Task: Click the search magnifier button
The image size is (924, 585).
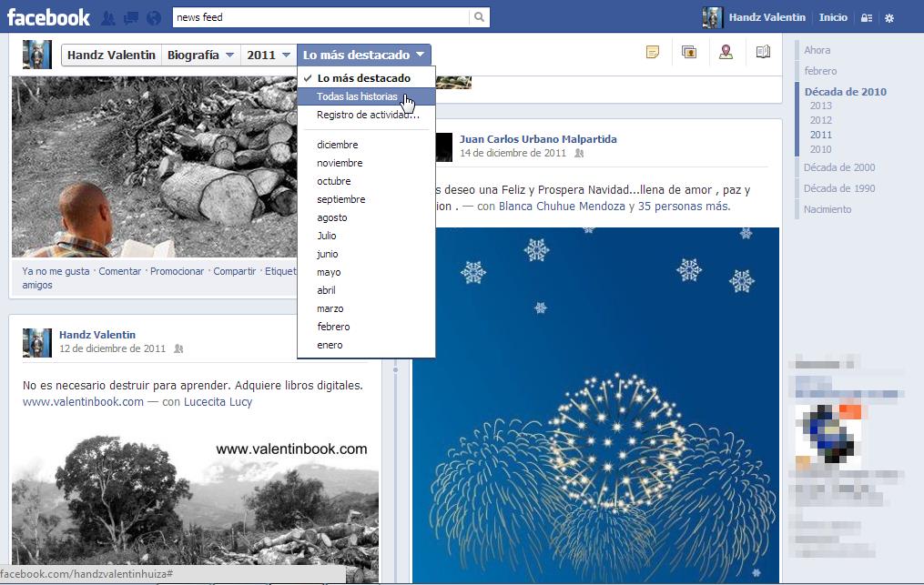Action: click(479, 17)
